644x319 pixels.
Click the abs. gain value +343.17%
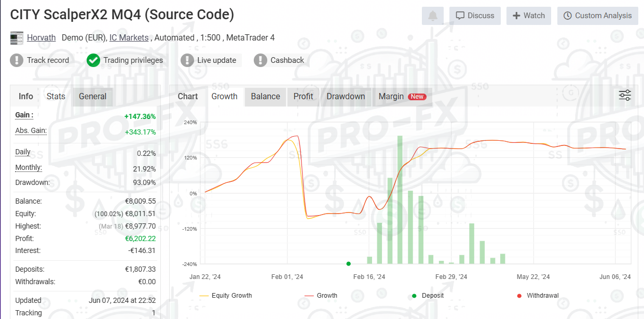coord(140,132)
